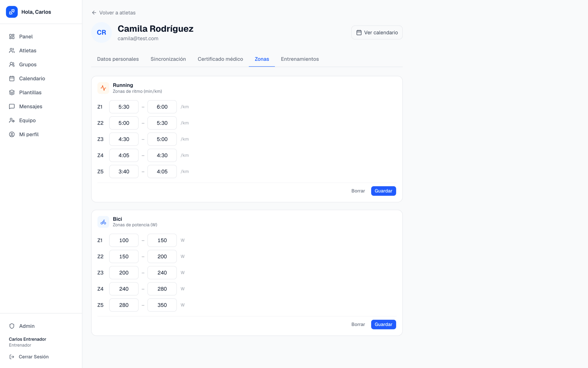Click the Ver calendario button

tap(377, 32)
